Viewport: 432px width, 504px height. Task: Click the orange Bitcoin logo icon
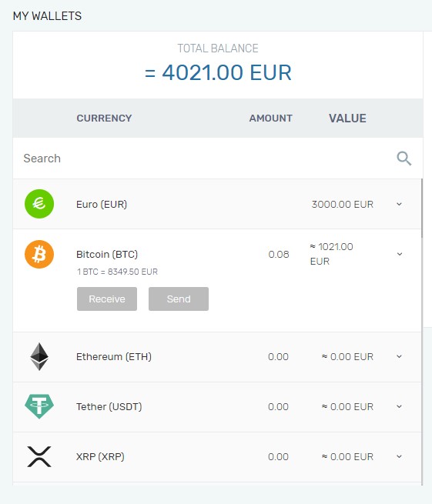coord(39,254)
